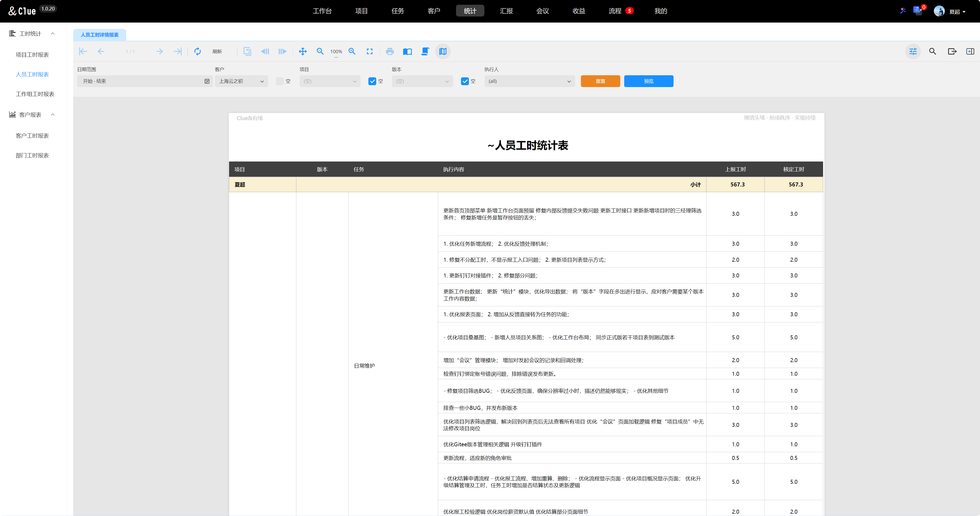980x516 pixels.
Task: Enter fullscreen via the expand icon
Action: pos(369,51)
